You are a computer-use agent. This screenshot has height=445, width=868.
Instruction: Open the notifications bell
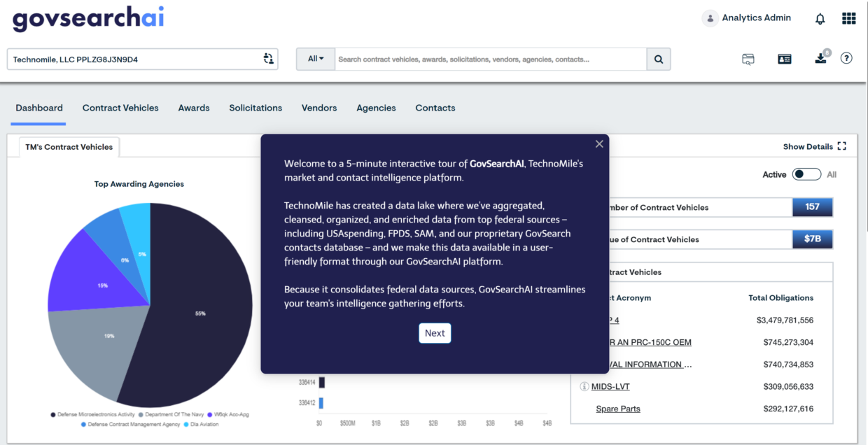[820, 19]
